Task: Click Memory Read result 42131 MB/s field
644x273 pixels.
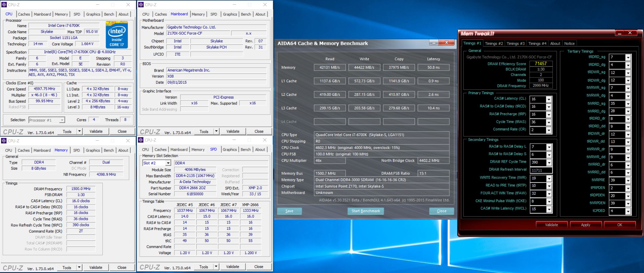Action: tap(330, 67)
